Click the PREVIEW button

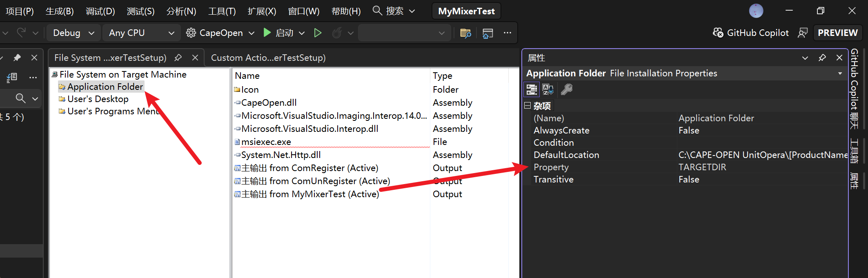837,33
